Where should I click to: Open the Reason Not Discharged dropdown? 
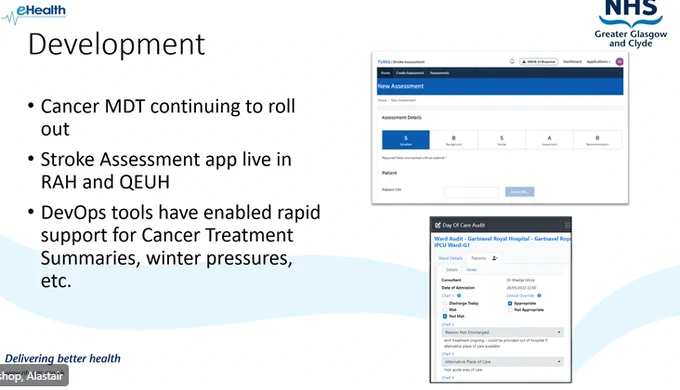pos(503,332)
